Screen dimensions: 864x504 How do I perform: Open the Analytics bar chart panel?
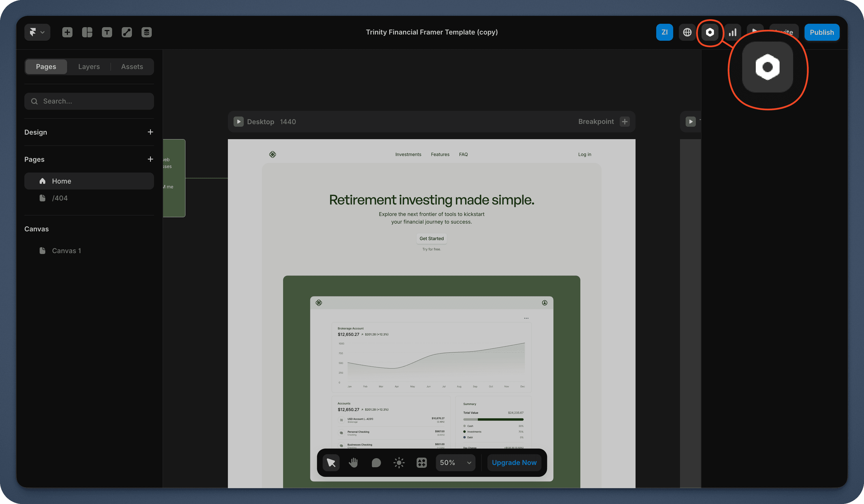pos(733,32)
